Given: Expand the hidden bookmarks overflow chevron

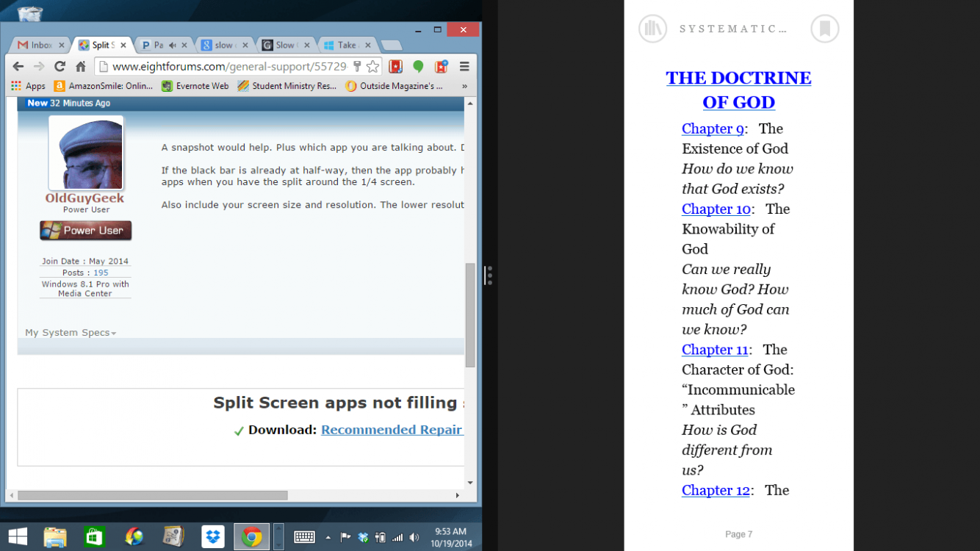Looking at the screenshot, I should (464, 86).
